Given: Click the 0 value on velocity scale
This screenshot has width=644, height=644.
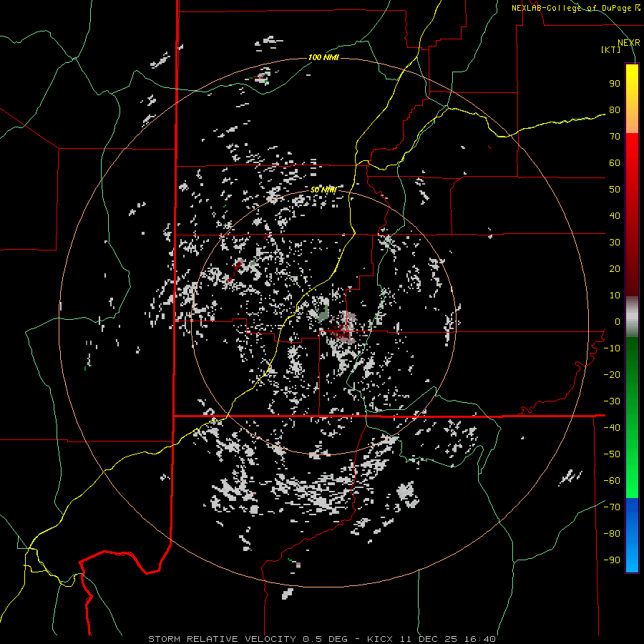Looking at the screenshot, I should [618, 322].
